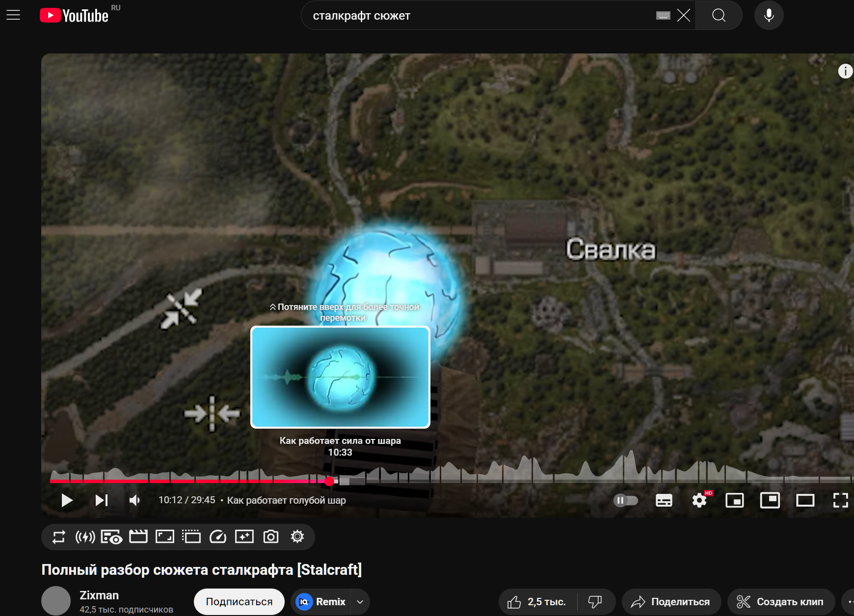Mute the video volume speaker

[134, 500]
